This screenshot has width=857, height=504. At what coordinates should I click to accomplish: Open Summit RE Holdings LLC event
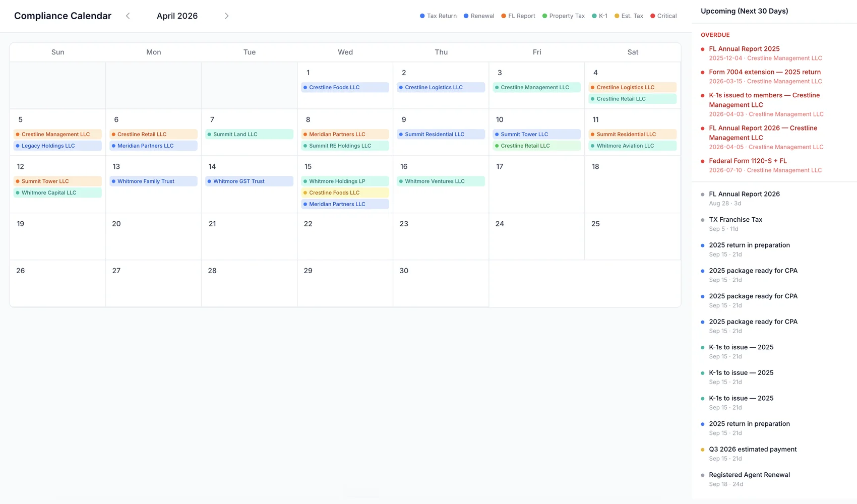345,146
